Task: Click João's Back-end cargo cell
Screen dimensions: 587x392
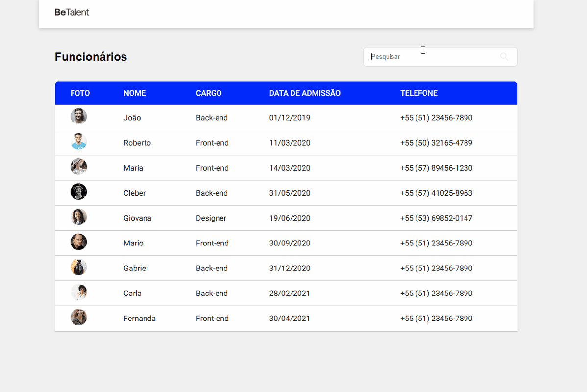Action: [x=212, y=118]
